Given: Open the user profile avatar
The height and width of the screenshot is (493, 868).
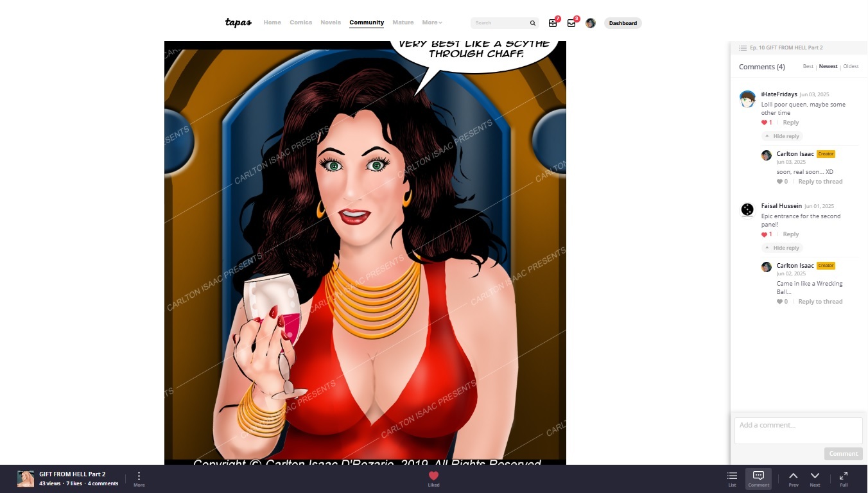Looking at the screenshot, I should pyautogui.click(x=591, y=23).
